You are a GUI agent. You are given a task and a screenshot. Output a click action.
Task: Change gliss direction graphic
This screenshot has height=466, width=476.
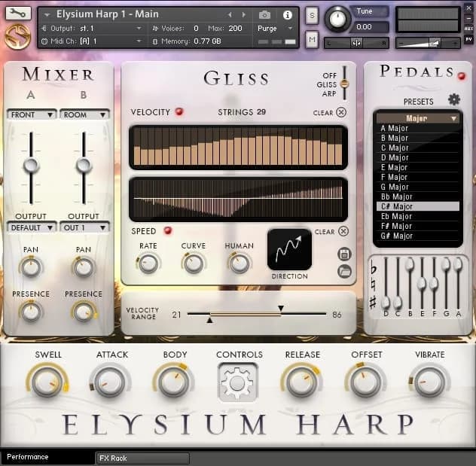coord(289,249)
